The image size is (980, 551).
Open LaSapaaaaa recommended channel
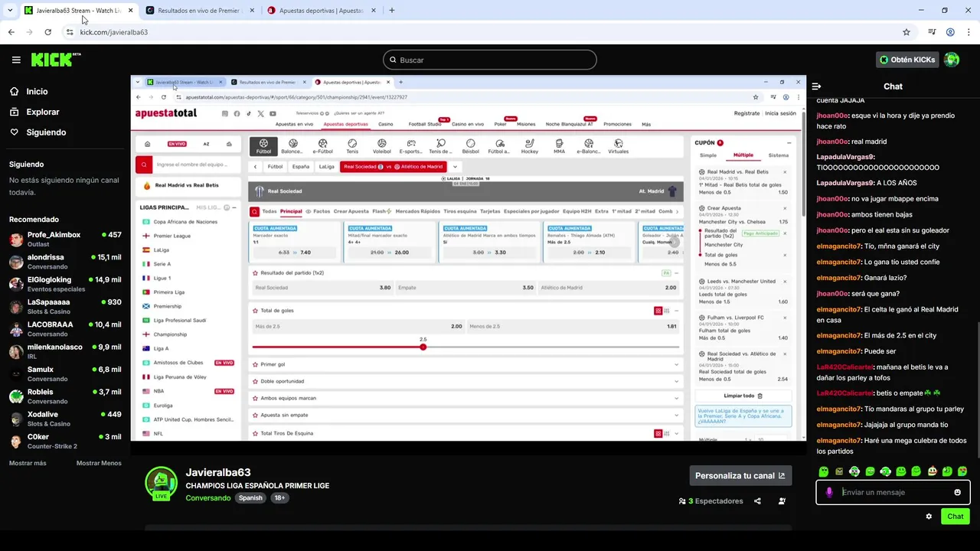pos(65,306)
